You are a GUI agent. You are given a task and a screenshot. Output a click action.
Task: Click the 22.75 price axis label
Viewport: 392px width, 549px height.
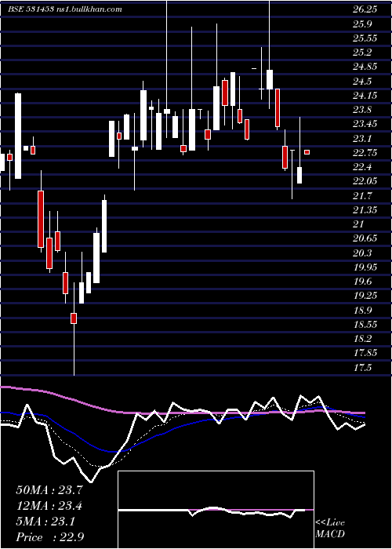pyautogui.click(x=365, y=153)
